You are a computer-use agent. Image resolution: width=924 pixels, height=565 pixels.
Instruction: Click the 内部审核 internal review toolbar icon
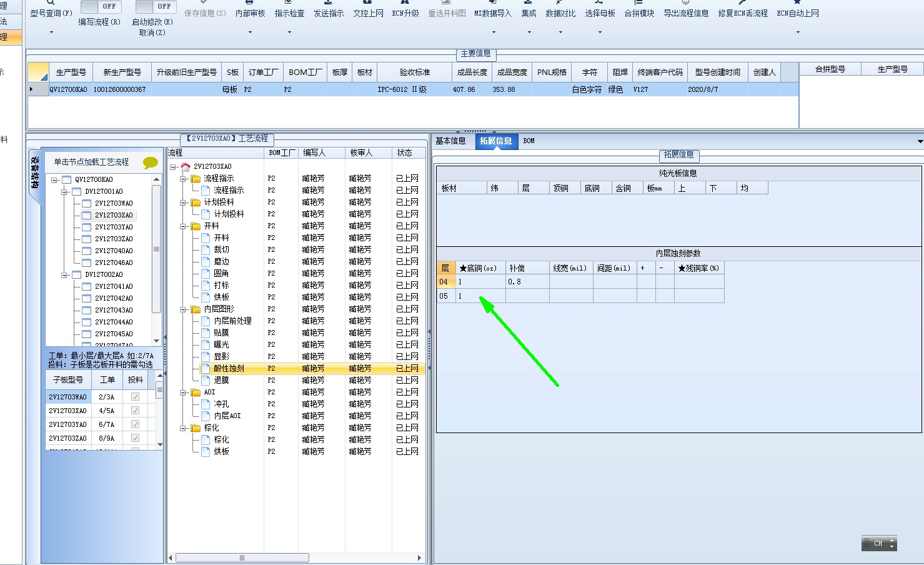pyautogui.click(x=250, y=2)
